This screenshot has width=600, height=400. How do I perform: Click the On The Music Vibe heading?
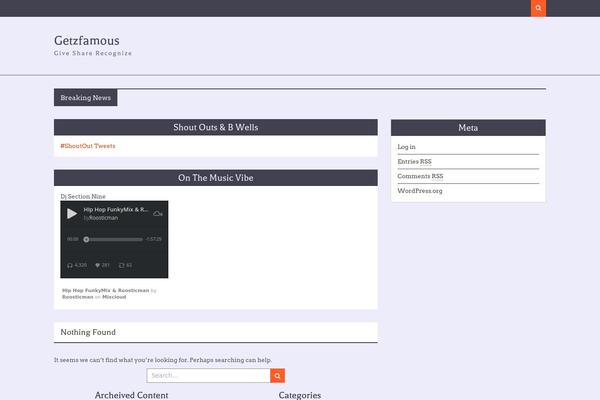point(216,178)
